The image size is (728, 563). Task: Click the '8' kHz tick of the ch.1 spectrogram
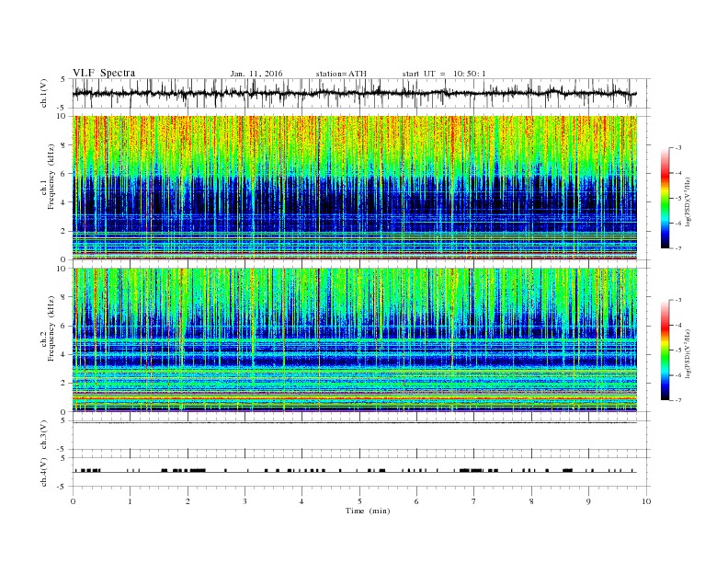[x=64, y=145]
